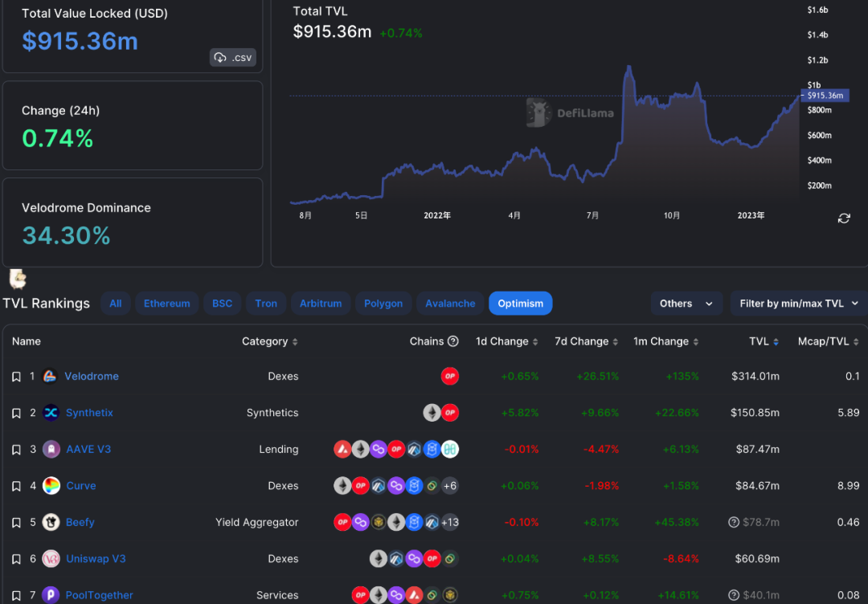Select the Tron filter tab

coord(266,303)
